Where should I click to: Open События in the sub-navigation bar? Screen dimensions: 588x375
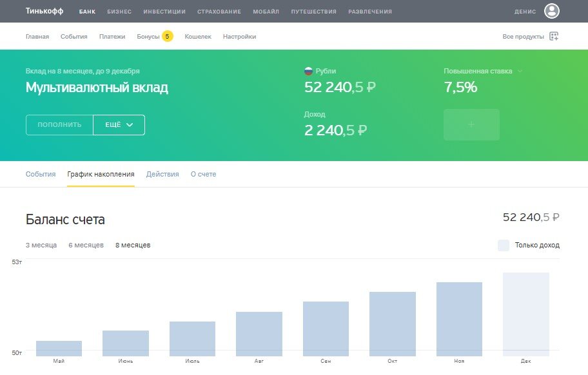74,37
